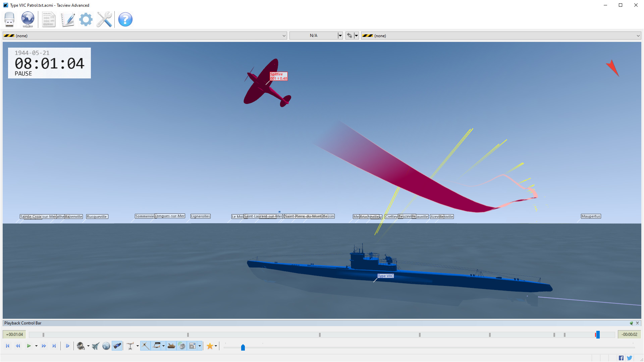Select the satellite globe camera view
Image resolution: width=644 pixels, height=362 pixels.
106,346
